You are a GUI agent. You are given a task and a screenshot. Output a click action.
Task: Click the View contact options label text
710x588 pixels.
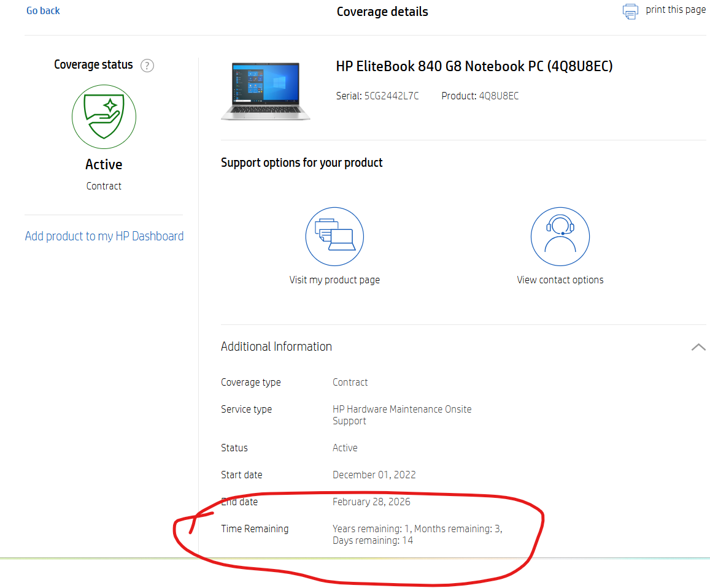[x=560, y=280]
